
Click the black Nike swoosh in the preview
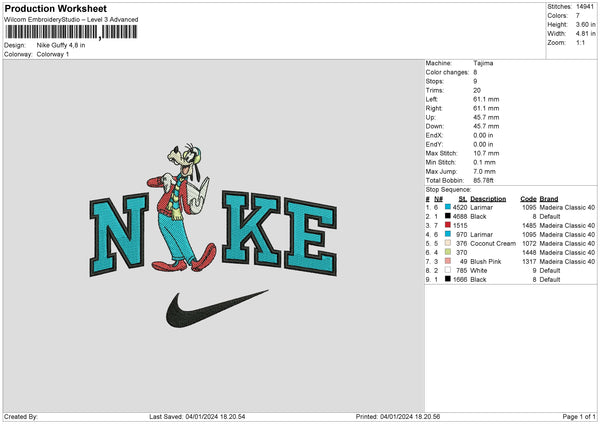pyautogui.click(x=217, y=308)
